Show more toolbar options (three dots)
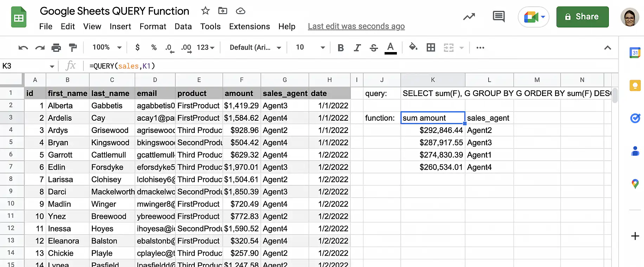The image size is (644, 267). (480, 47)
